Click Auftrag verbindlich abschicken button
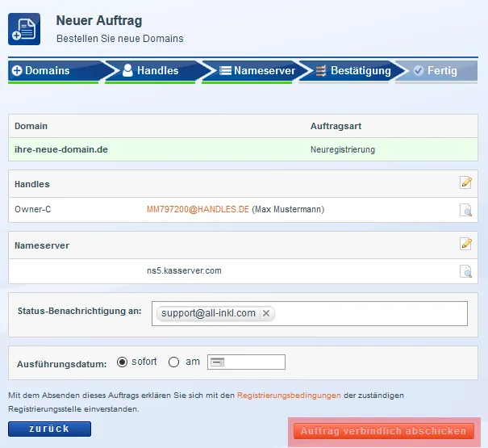The height and width of the screenshot is (448, 488). (384, 431)
